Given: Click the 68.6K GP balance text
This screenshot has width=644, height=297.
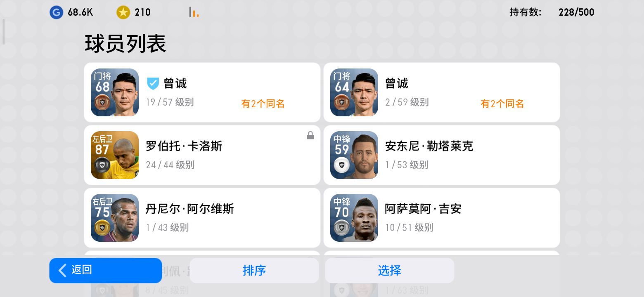Looking at the screenshot, I should tap(80, 12).
